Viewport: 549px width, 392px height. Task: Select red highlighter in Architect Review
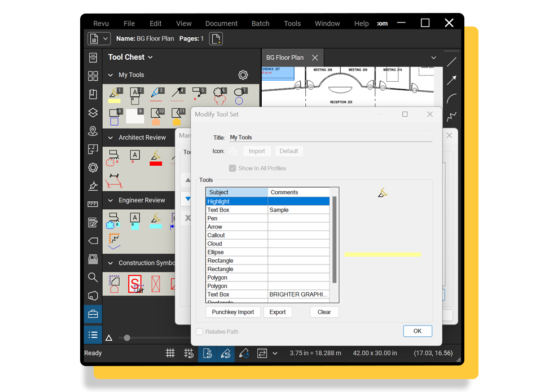tap(156, 158)
